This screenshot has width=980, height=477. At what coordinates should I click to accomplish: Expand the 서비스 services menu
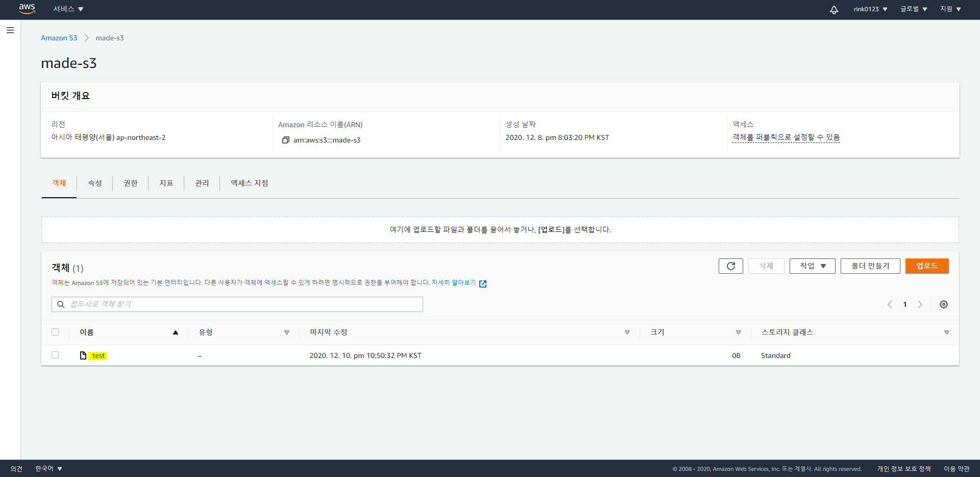coord(68,9)
